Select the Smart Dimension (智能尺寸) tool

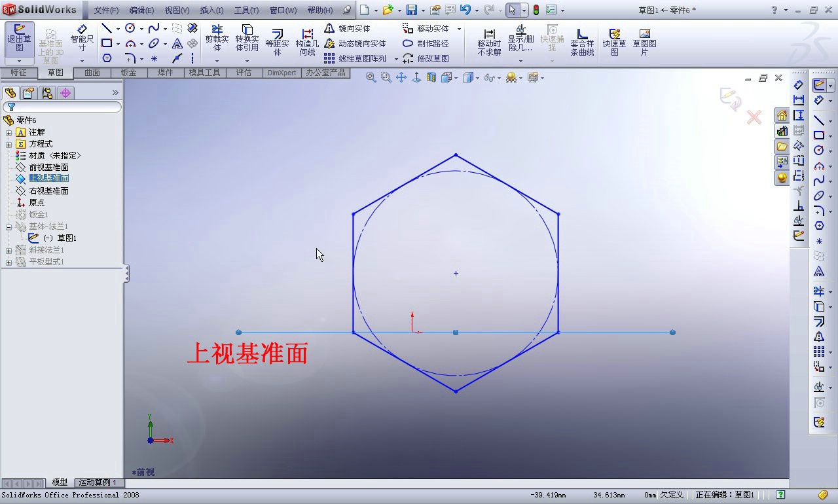pos(82,38)
